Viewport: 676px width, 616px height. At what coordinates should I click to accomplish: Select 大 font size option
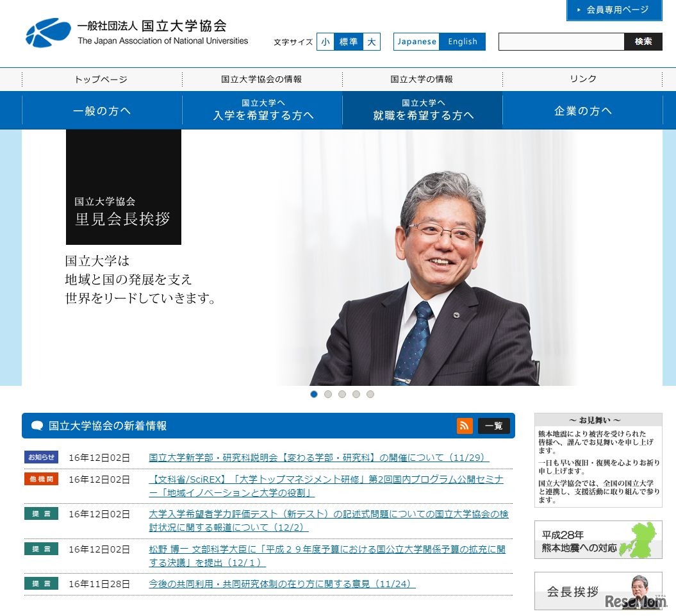(x=371, y=41)
